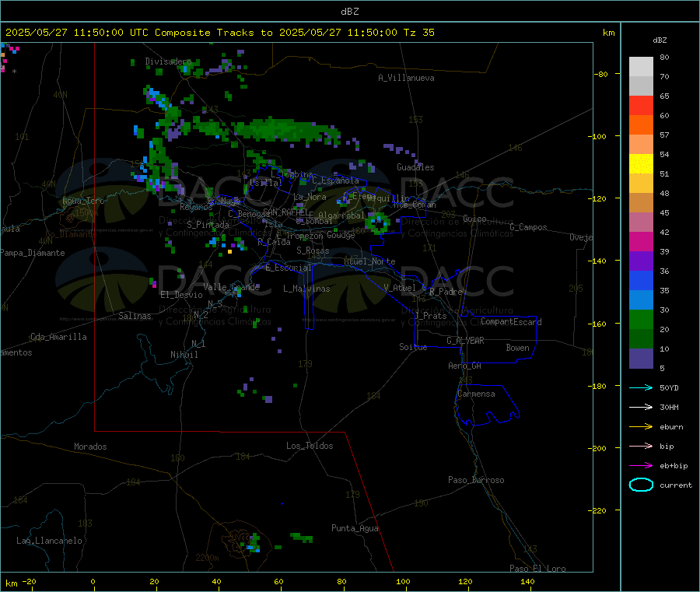
Task: Click the Nihuil location label
Action: [184, 355]
